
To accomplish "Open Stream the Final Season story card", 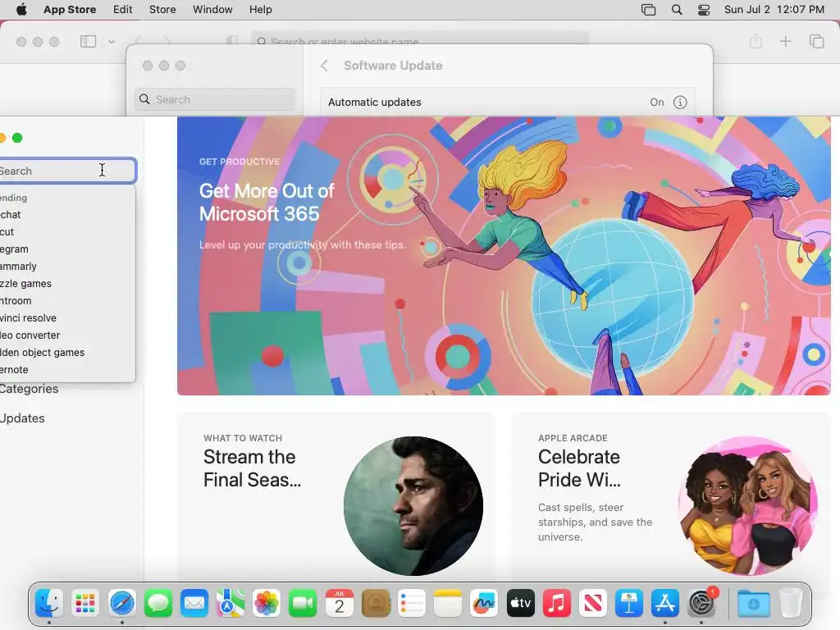I will [x=336, y=495].
